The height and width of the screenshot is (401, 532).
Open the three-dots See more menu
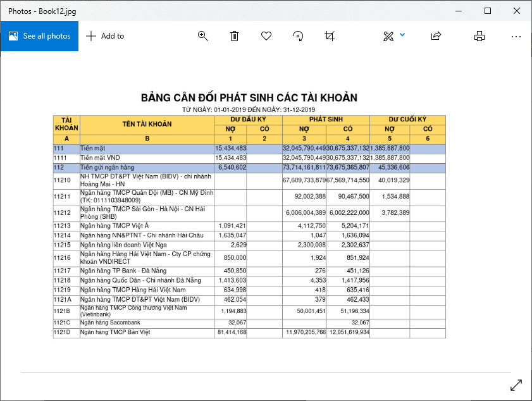coord(516,36)
